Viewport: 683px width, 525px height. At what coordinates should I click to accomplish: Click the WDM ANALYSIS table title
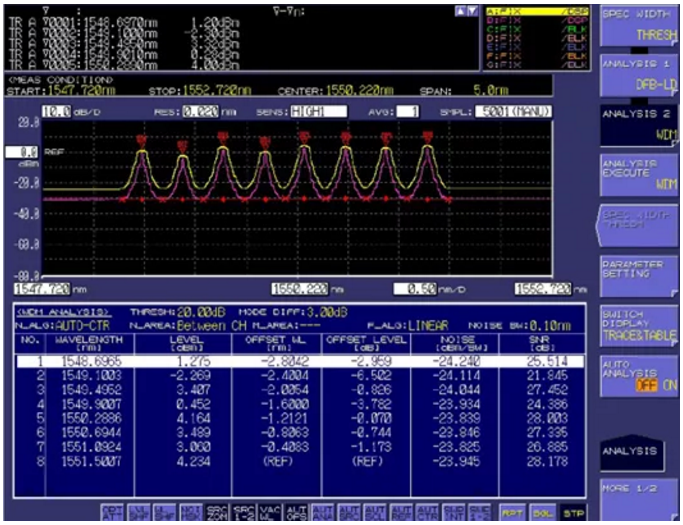click(x=64, y=312)
